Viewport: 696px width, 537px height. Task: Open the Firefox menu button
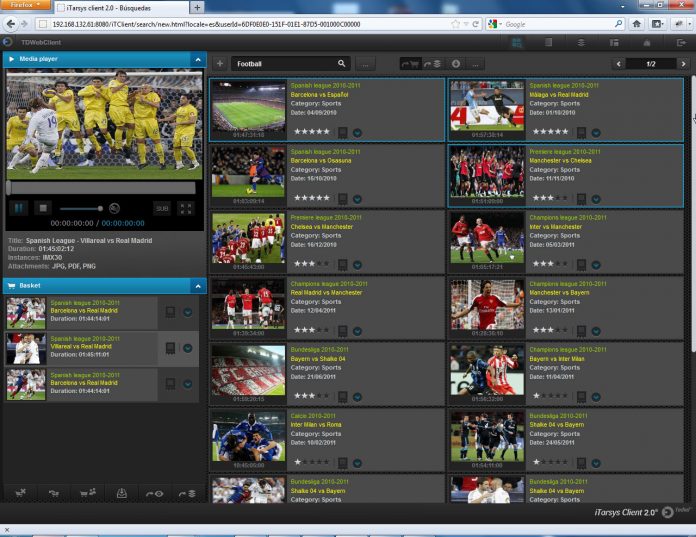(23, 6)
